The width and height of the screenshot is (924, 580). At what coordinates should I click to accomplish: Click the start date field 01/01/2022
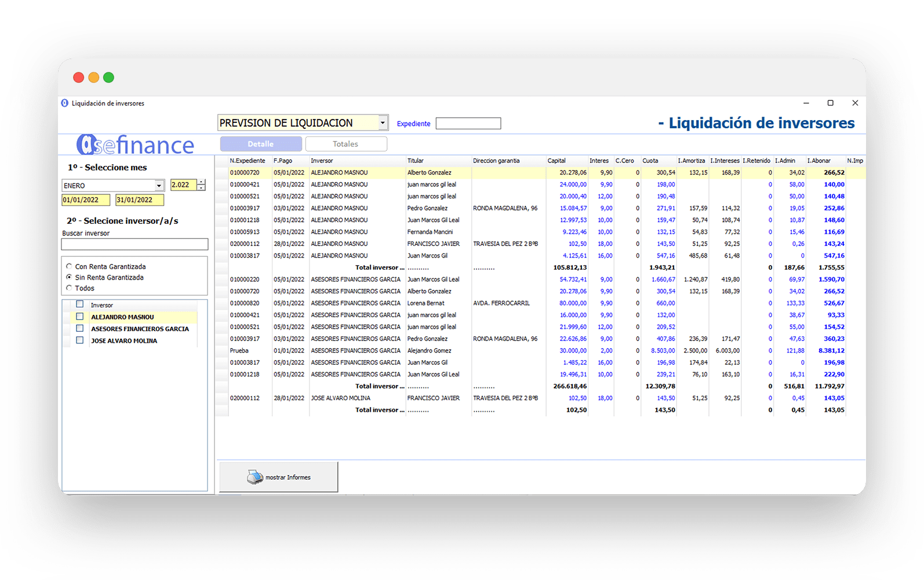(86, 200)
